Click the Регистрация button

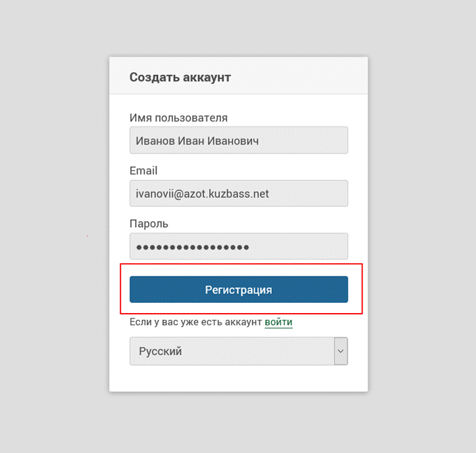[x=239, y=289]
